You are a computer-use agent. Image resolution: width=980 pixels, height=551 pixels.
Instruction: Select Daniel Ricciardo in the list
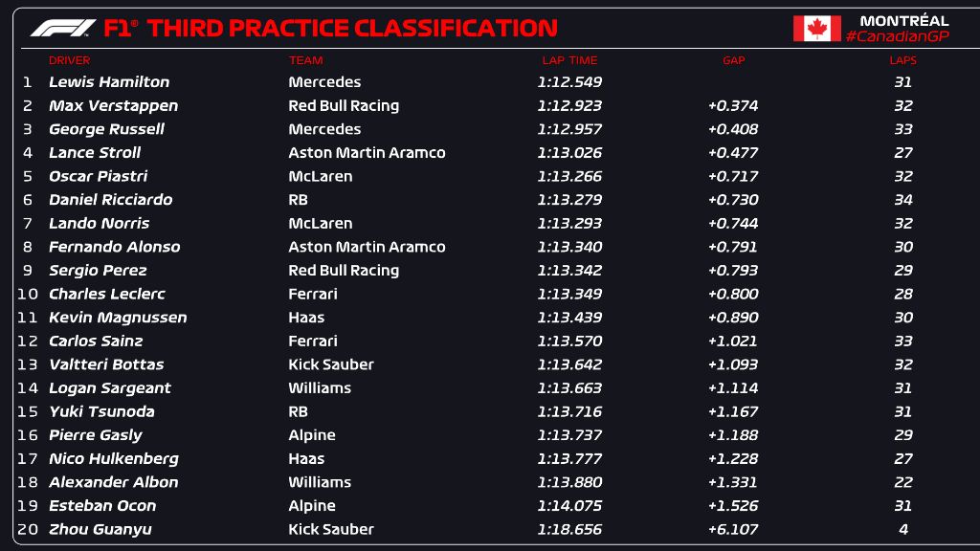tap(110, 200)
